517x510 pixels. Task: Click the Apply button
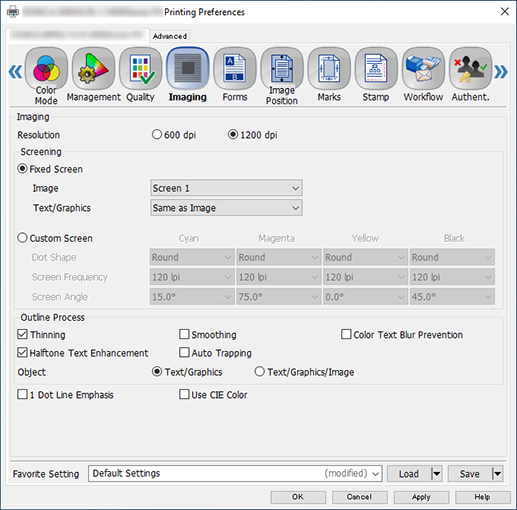(x=421, y=497)
